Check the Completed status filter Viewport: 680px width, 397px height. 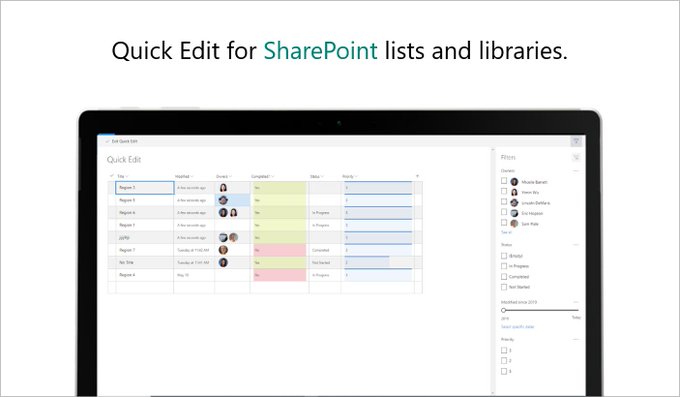pyautogui.click(x=504, y=276)
